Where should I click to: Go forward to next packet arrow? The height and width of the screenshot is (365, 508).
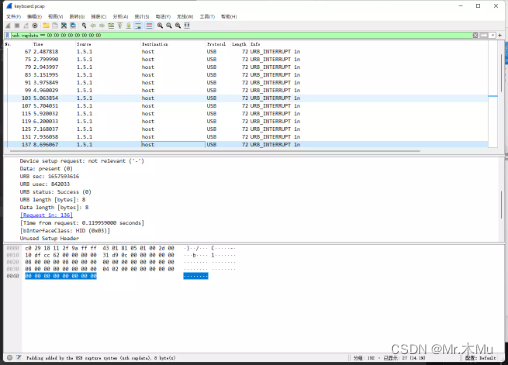click(102, 26)
